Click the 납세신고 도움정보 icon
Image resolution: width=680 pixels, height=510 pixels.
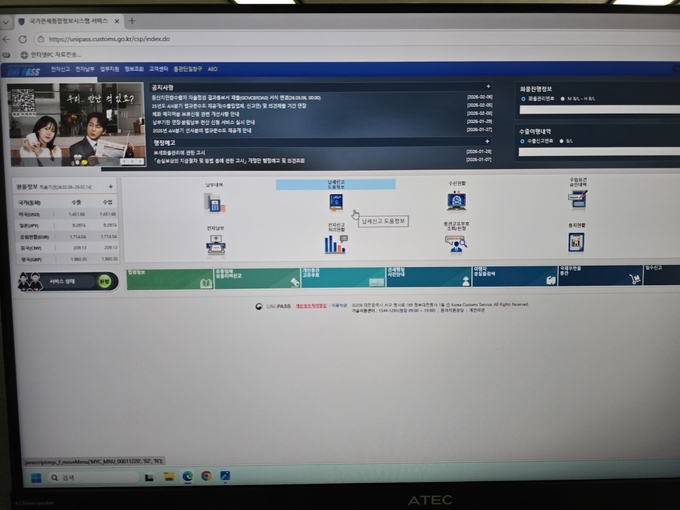tap(336, 201)
